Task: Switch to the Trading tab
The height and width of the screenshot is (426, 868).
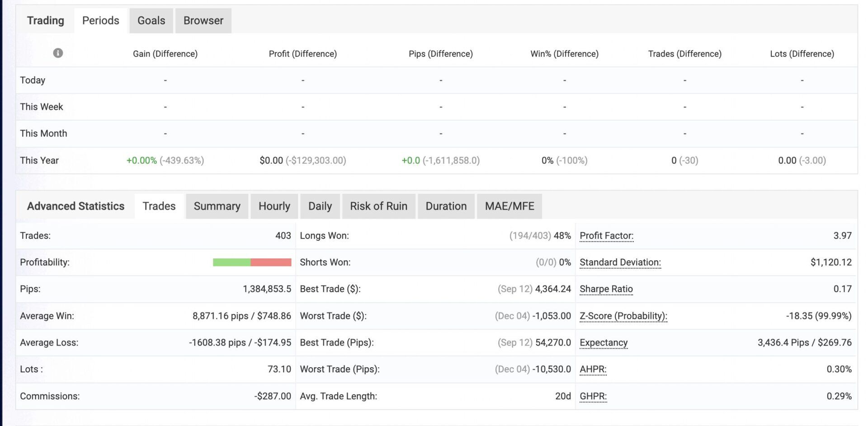Action: coord(45,20)
